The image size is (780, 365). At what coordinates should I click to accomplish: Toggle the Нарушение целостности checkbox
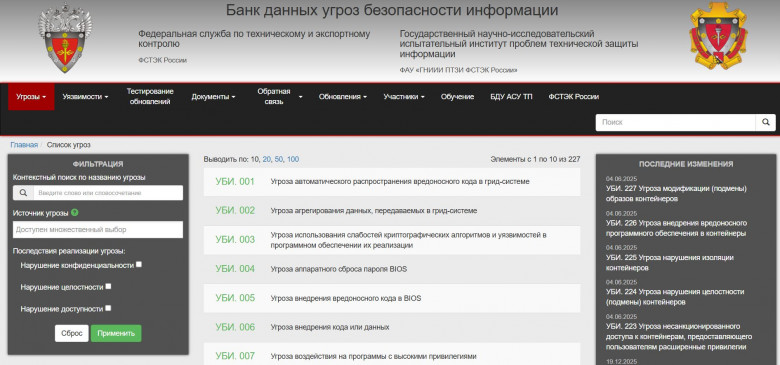(108, 286)
